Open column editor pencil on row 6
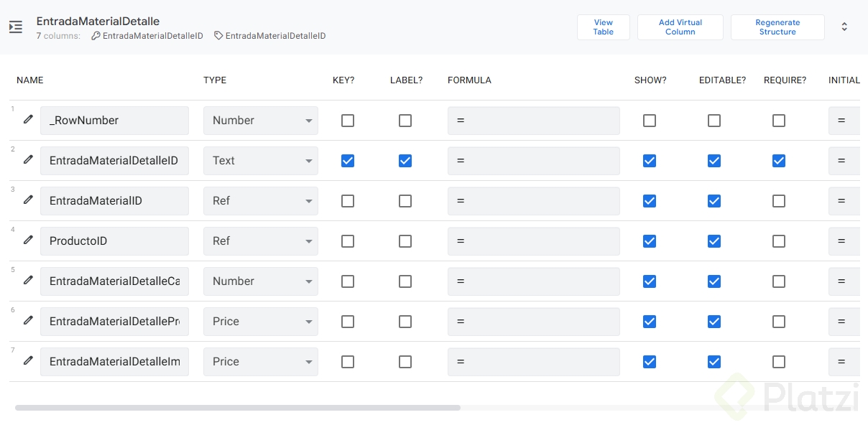Screen dimensions: 868x425 (x=28, y=321)
